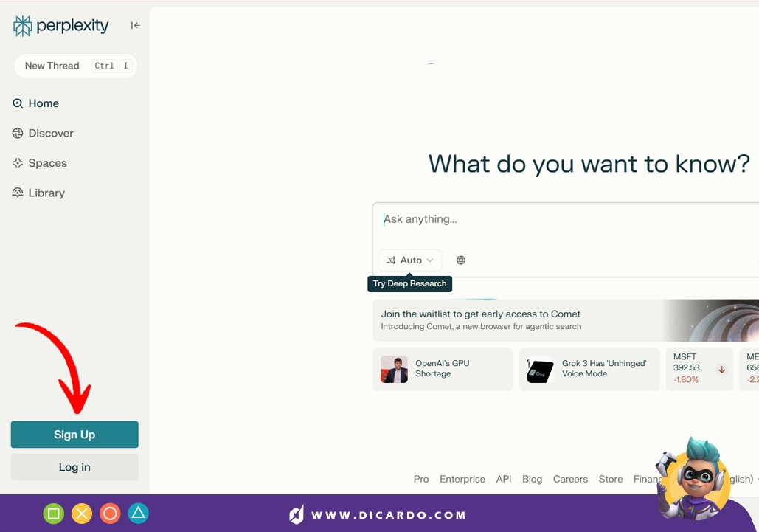Open Home in the sidebar

pyautogui.click(x=36, y=103)
